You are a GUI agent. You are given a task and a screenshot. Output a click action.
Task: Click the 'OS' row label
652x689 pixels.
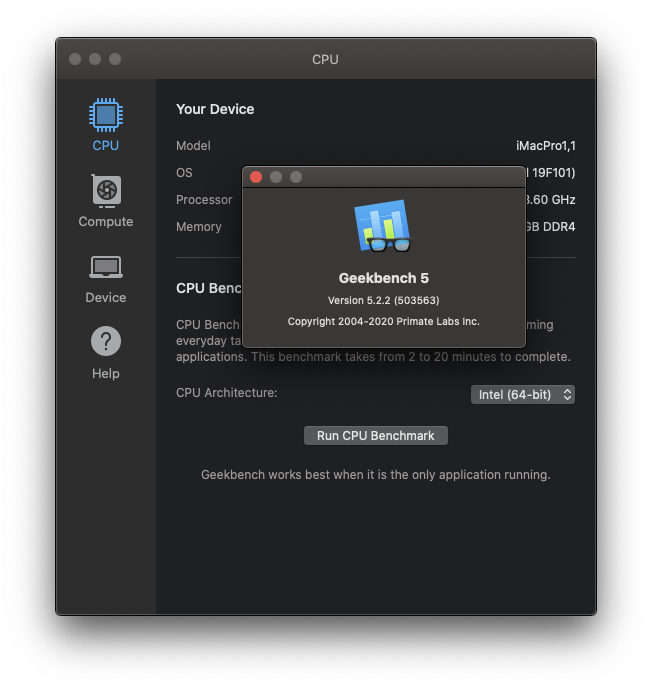(184, 173)
